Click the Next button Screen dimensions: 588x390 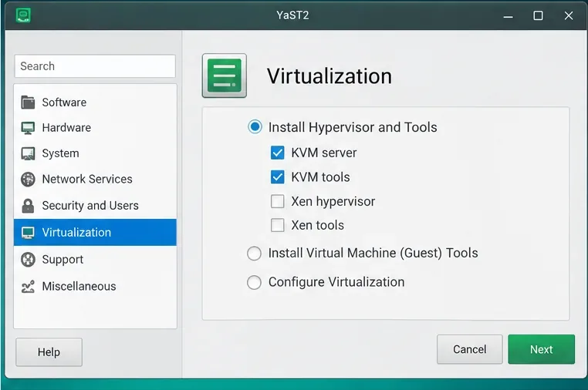[541, 349]
